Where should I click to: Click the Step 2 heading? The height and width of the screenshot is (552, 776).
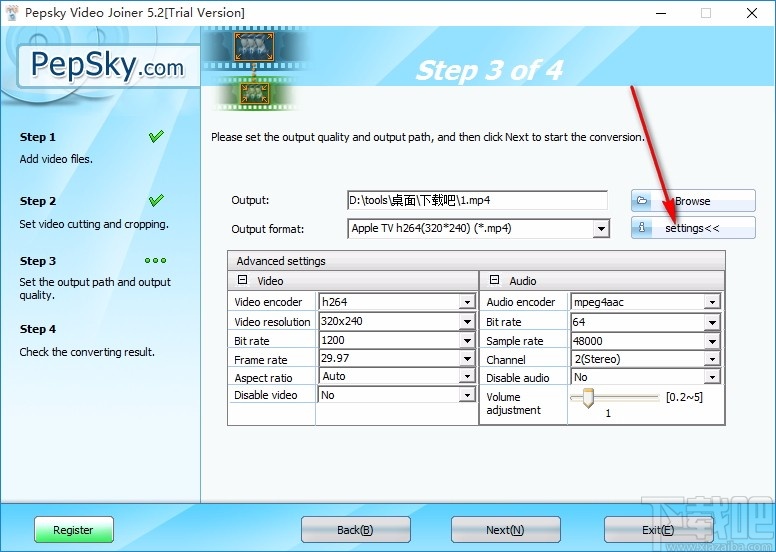tap(38, 201)
